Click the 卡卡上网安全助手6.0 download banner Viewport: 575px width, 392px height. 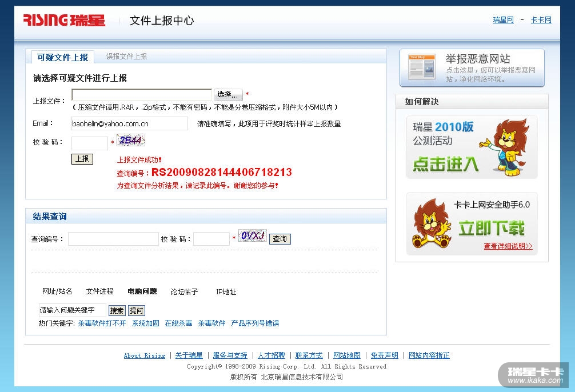[x=472, y=223]
